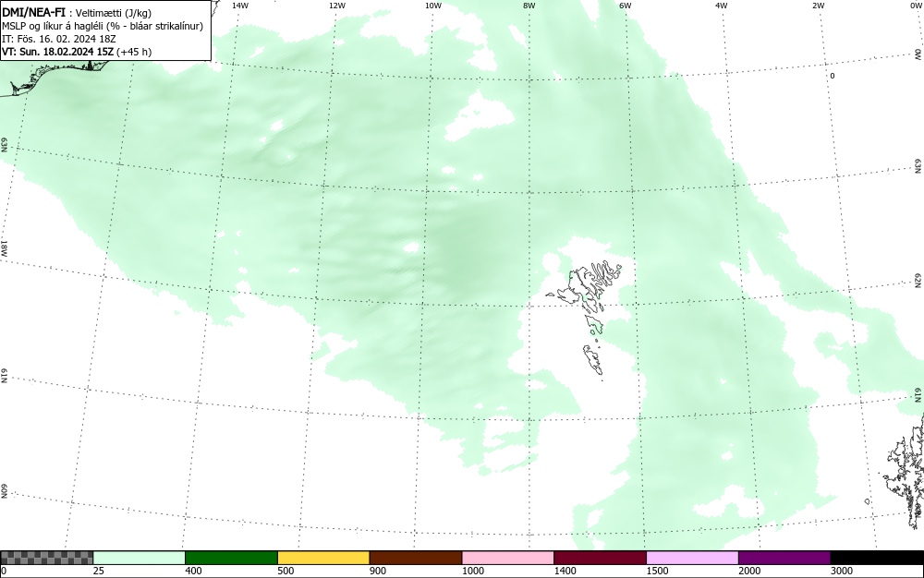The image size is (924, 578).
Task: Click the "Veltimætti (J/kg)" parameter label
Action: (114, 13)
